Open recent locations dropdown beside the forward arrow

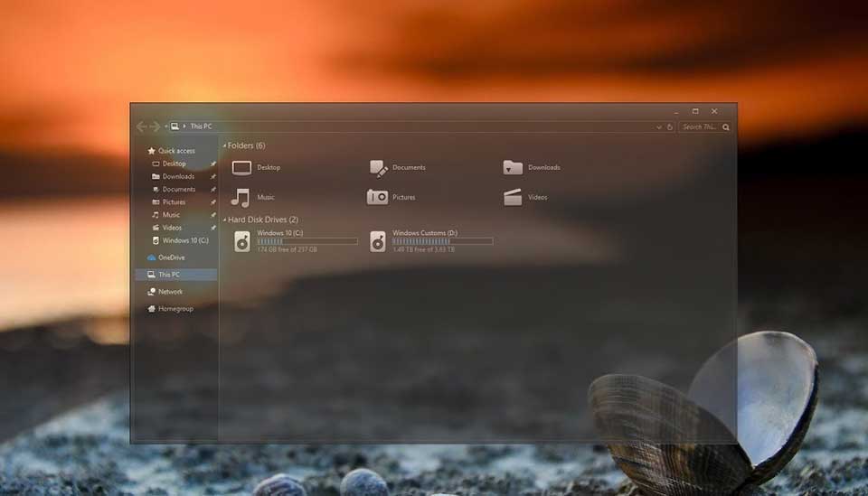[165, 126]
